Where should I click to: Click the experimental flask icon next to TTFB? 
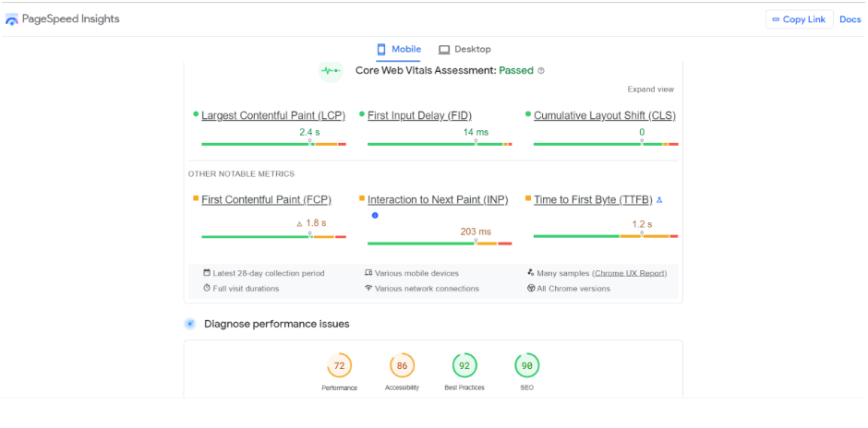[659, 199]
